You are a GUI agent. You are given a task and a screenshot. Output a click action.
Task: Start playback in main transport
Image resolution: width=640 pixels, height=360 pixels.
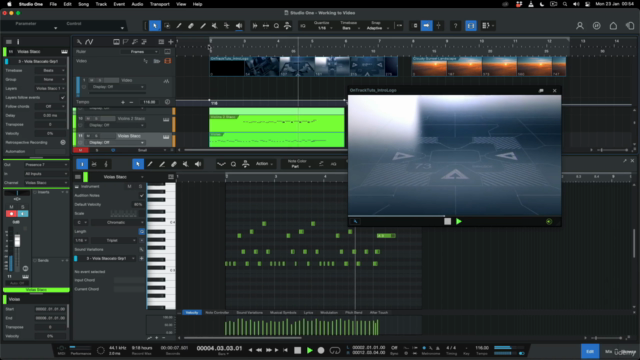click(x=309, y=350)
